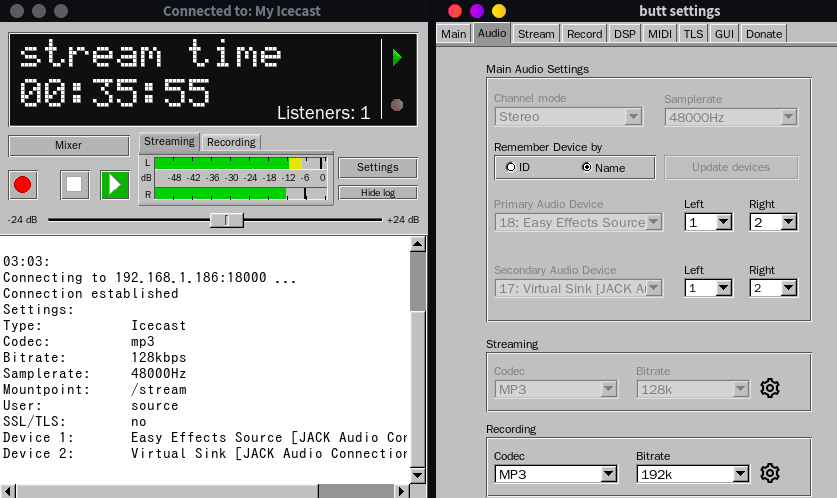Open streaming codec settings gear

[769, 388]
